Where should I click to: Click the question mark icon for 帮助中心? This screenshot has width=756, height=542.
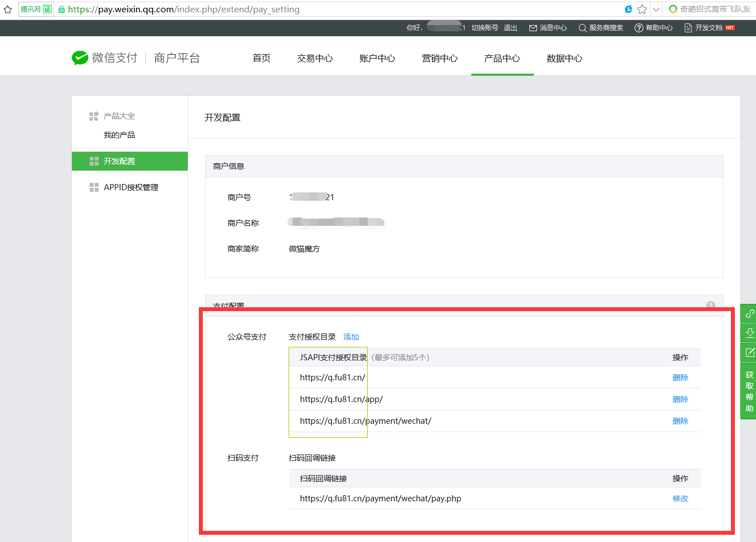coord(639,28)
